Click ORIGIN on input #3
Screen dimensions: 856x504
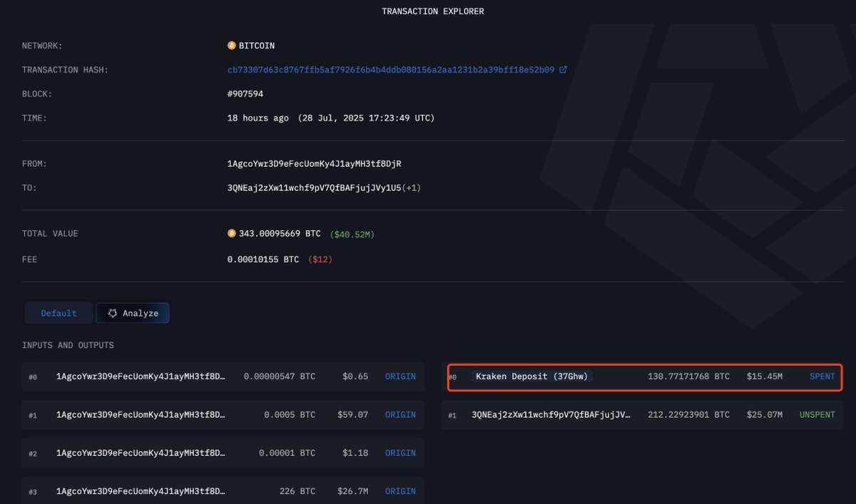[x=400, y=490]
